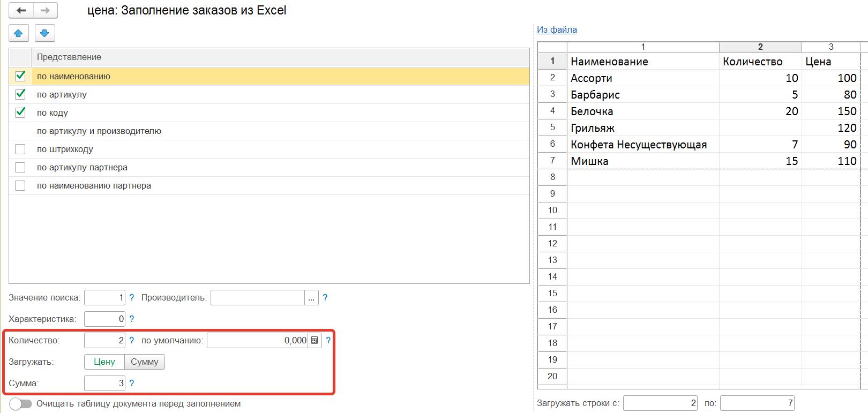This screenshot has width=868, height=413.
Task: Select row 'по артикулу и производителю'
Action: (269, 131)
